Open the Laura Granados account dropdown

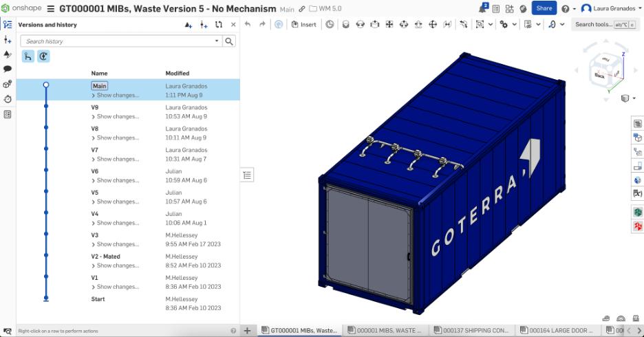pyautogui.click(x=609, y=8)
